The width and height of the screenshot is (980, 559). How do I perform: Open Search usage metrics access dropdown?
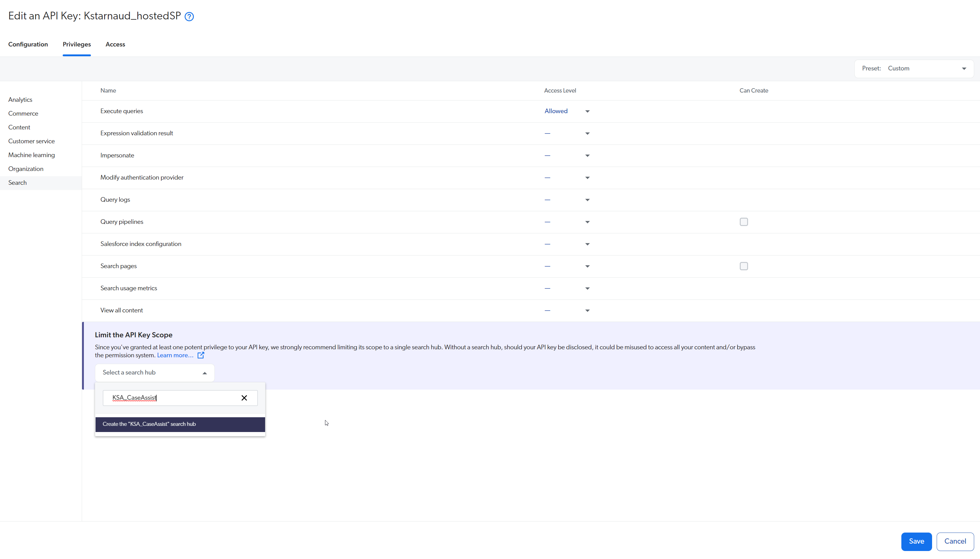(x=567, y=288)
